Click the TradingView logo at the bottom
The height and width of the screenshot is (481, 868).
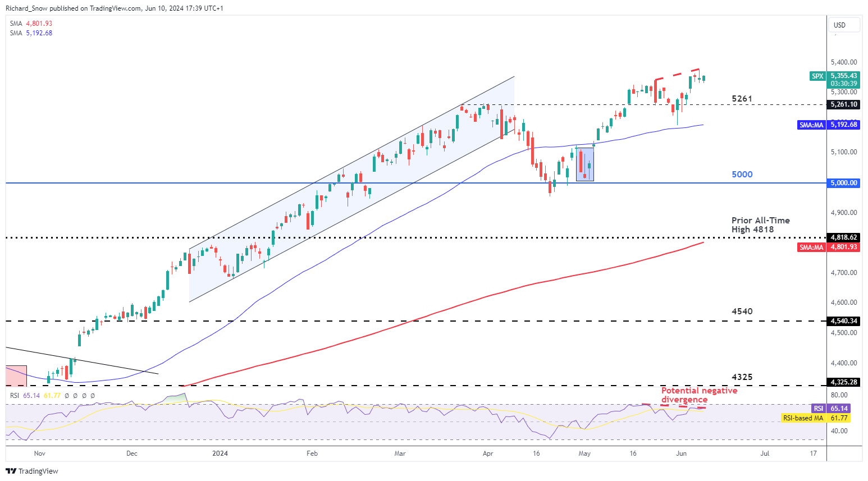32,471
